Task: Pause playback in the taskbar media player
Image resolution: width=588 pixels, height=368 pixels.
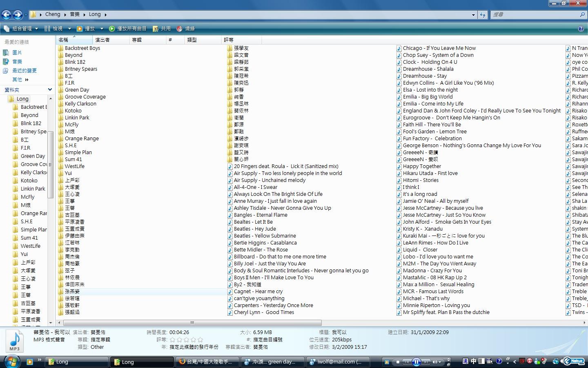Action: tap(416, 362)
